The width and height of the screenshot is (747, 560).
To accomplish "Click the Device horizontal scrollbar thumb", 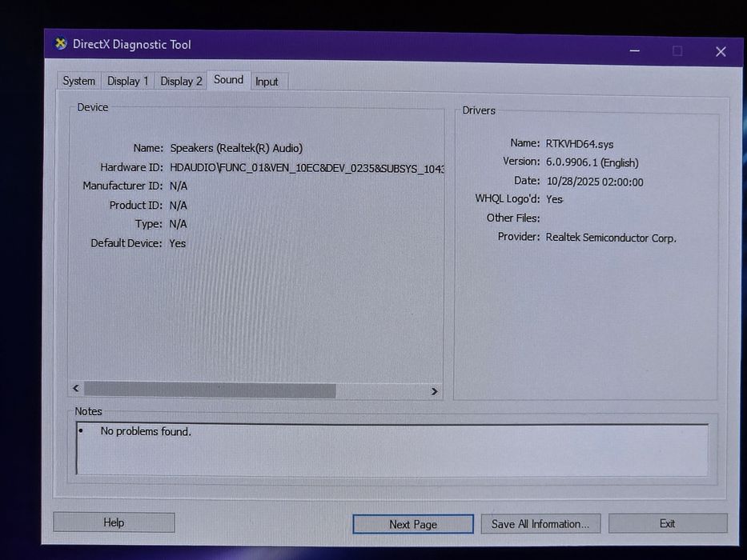I will click(210, 390).
